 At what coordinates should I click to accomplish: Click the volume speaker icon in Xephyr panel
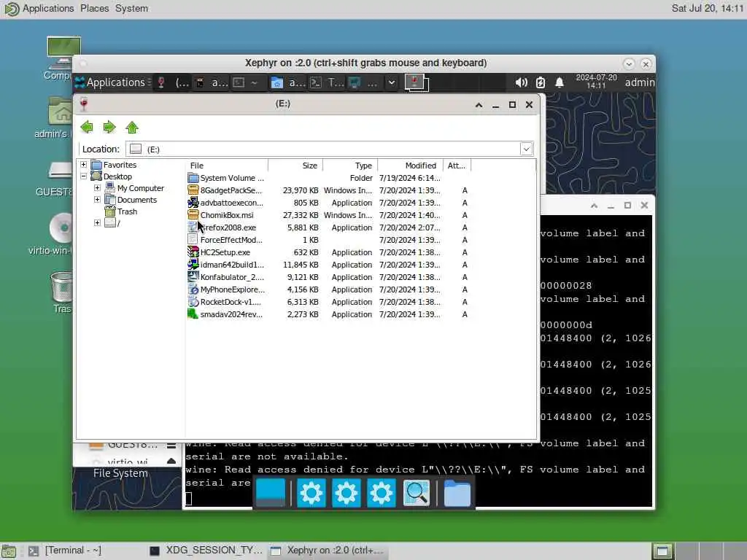coord(521,82)
